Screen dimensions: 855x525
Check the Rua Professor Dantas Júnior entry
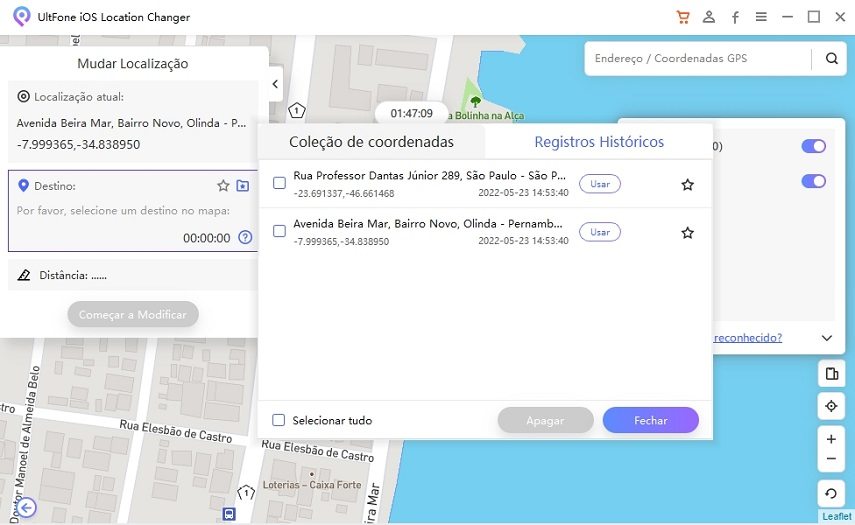pyautogui.click(x=279, y=183)
